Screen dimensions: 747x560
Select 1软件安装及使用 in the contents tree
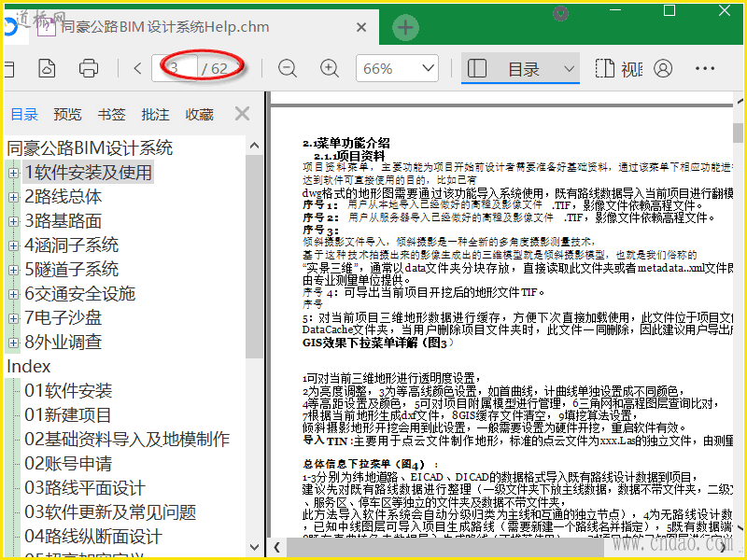[88, 173]
